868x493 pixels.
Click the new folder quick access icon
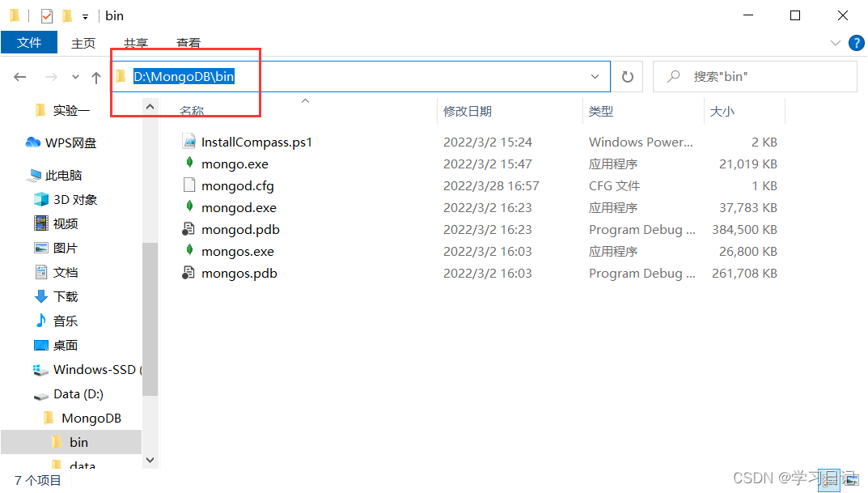(x=67, y=16)
